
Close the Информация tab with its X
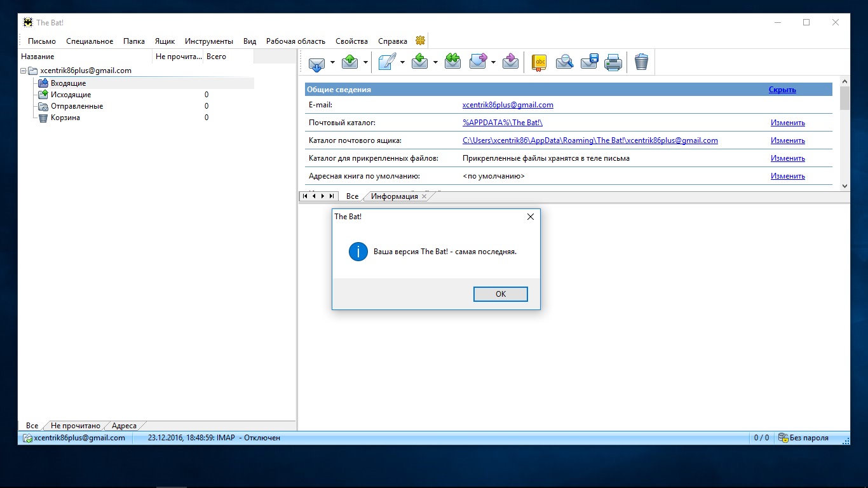pyautogui.click(x=424, y=196)
